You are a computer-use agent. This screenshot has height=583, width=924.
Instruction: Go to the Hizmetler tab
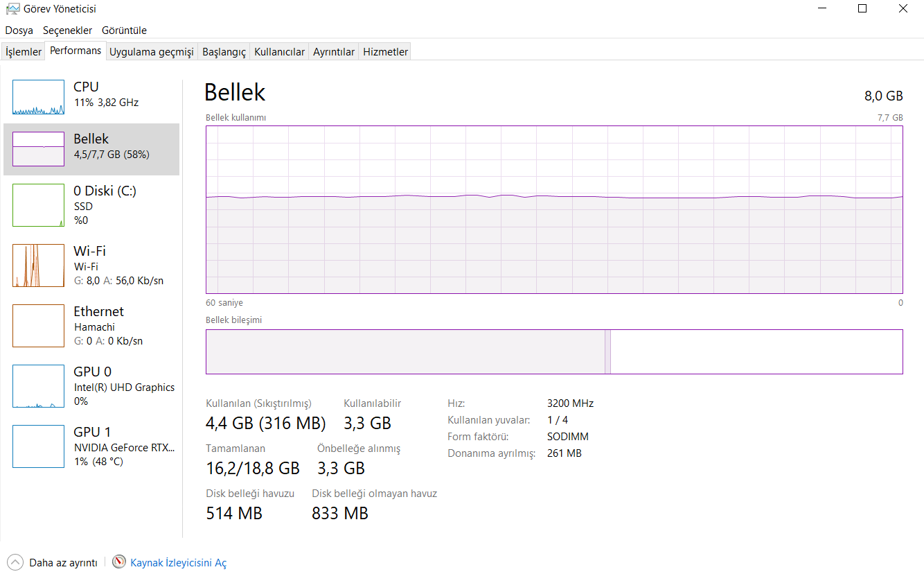pos(385,52)
